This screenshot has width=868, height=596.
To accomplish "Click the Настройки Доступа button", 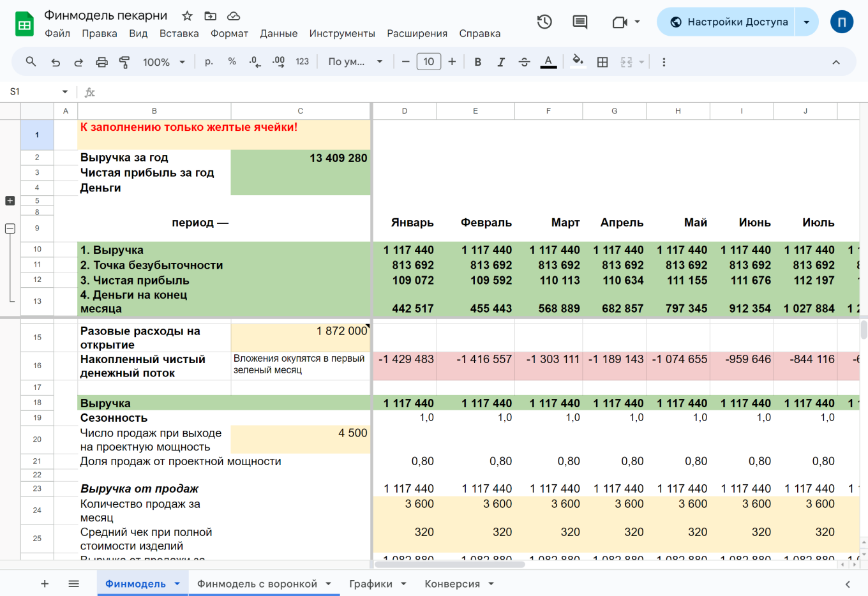I will coord(728,22).
